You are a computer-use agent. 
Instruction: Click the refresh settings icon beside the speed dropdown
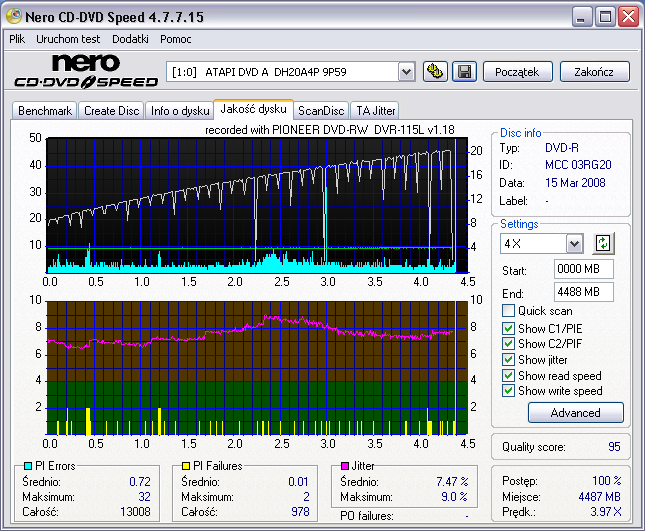[x=603, y=243]
